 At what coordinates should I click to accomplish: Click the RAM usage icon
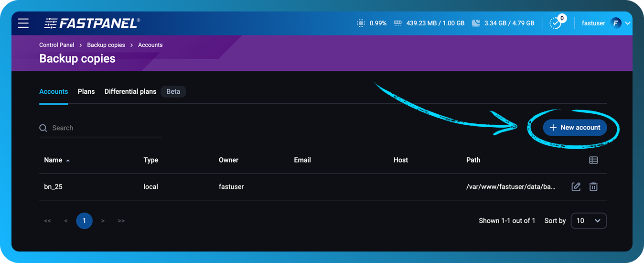(x=397, y=23)
